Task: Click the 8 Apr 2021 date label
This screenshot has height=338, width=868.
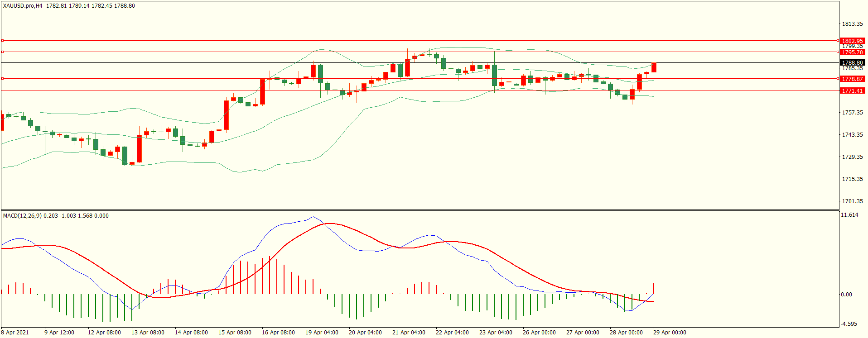Action: (x=15, y=333)
